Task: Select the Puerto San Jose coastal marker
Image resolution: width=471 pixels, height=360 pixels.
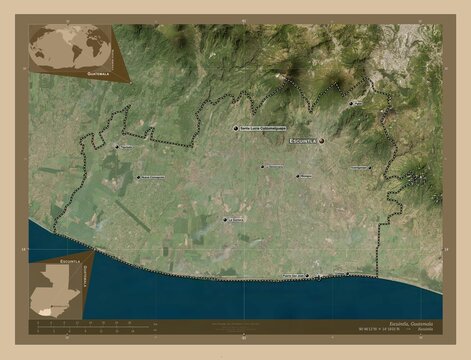Action: point(307,276)
